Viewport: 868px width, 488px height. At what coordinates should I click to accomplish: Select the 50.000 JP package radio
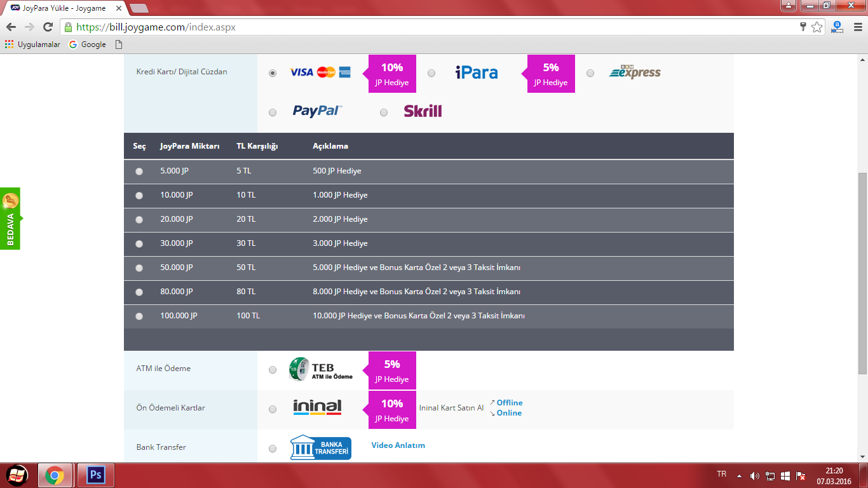click(139, 268)
